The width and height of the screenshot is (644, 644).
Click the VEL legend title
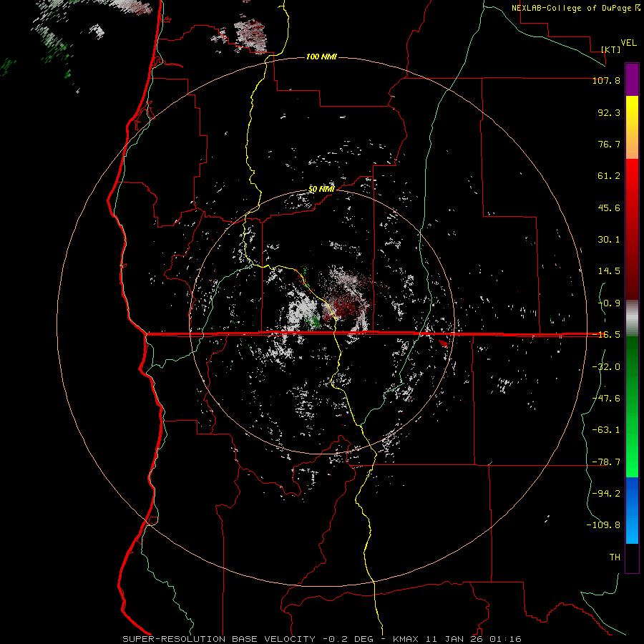click(x=628, y=43)
